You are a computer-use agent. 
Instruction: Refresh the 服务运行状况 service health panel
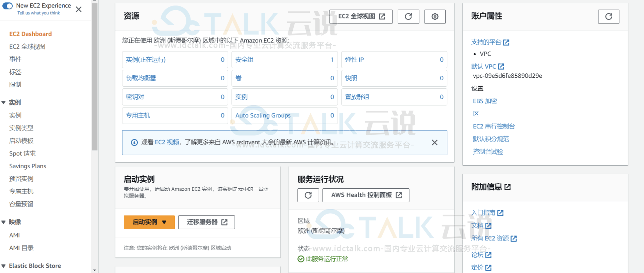coord(308,195)
